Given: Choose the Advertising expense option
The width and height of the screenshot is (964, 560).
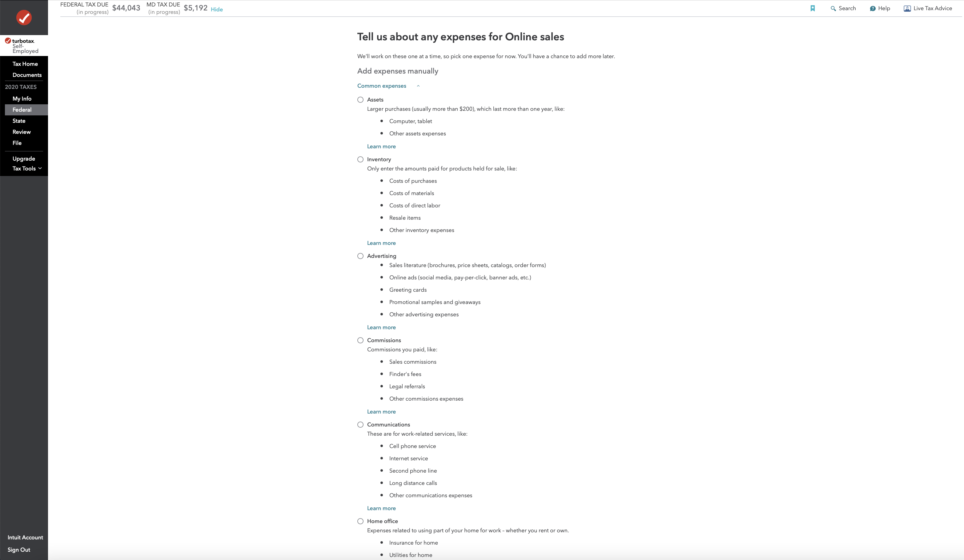Looking at the screenshot, I should [360, 256].
